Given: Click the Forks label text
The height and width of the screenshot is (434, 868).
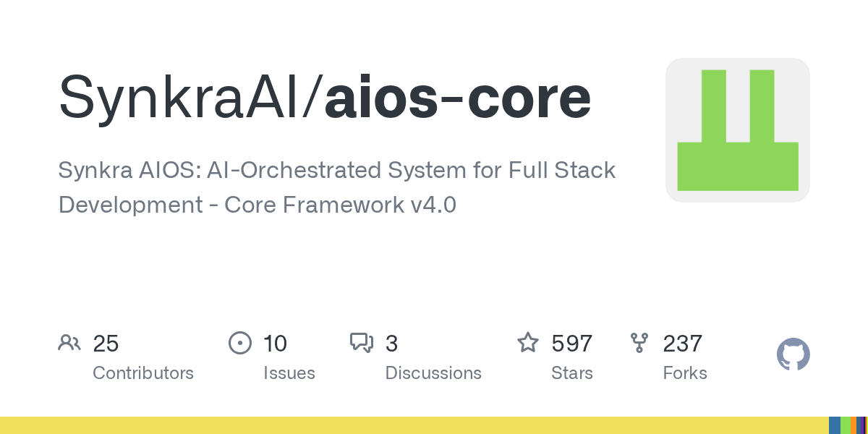Looking at the screenshot, I should [685, 373].
